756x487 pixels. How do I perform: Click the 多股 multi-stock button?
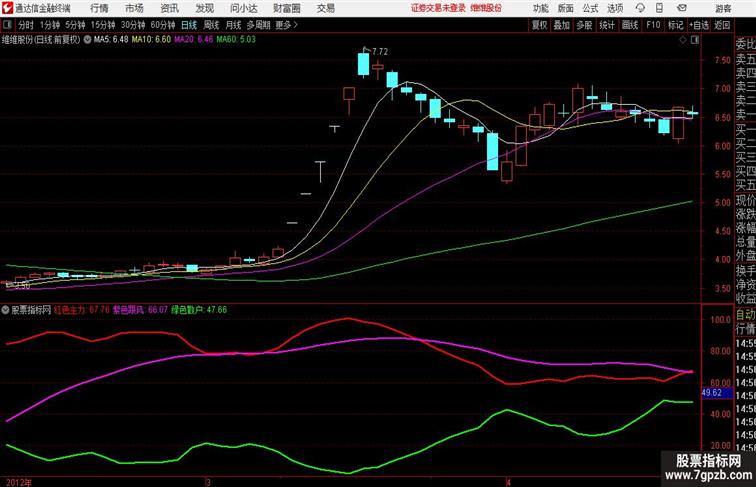pos(584,25)
